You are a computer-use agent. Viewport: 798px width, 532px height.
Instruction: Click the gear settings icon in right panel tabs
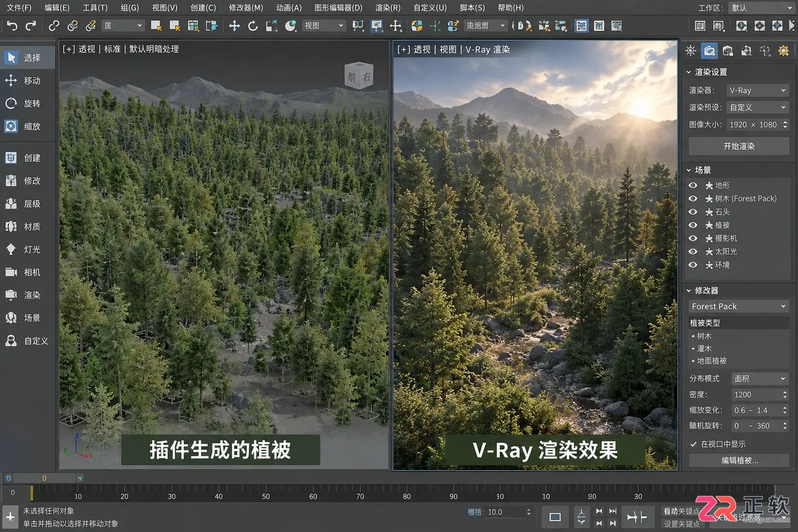(x=784, y=51)
